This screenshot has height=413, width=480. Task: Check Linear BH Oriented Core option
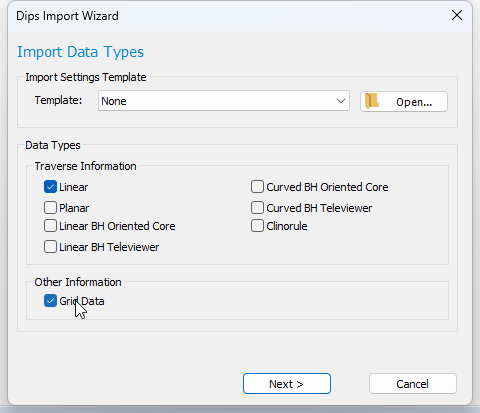pos(50,226)
